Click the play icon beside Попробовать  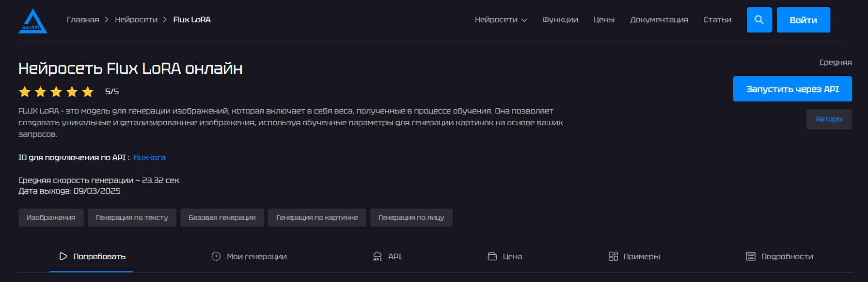pyautogui.click(x=63, y=256)
